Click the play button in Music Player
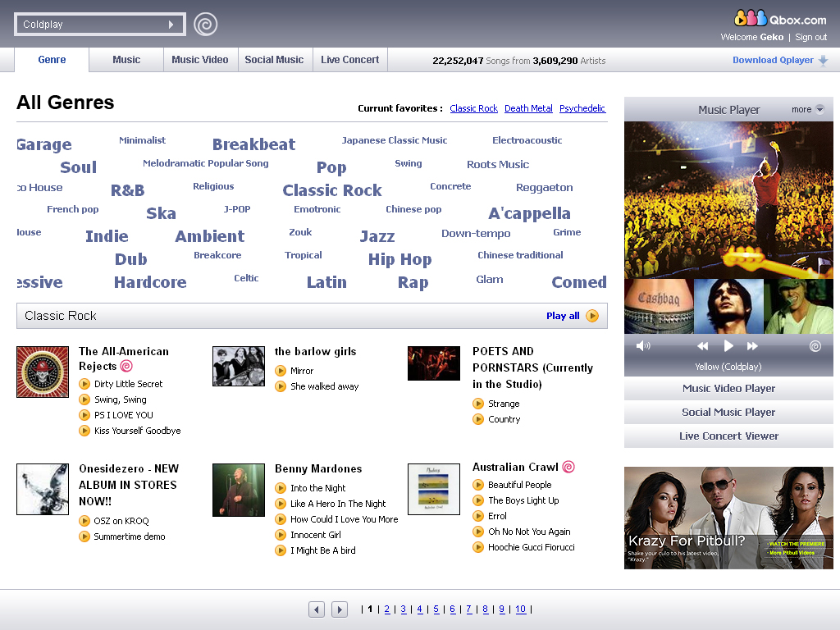 [728, 346]
